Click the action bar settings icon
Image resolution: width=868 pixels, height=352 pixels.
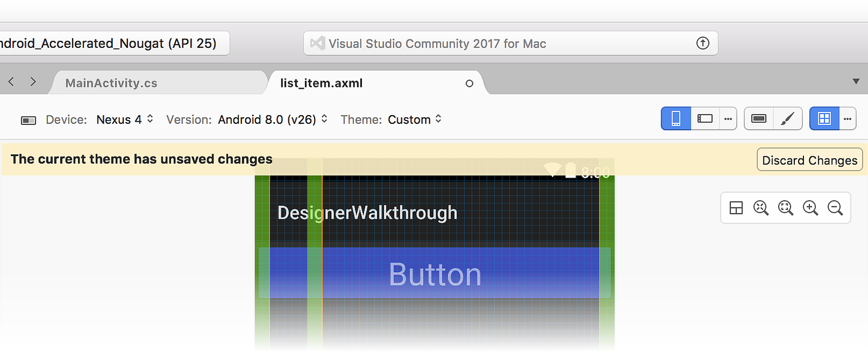pos(758,118)
